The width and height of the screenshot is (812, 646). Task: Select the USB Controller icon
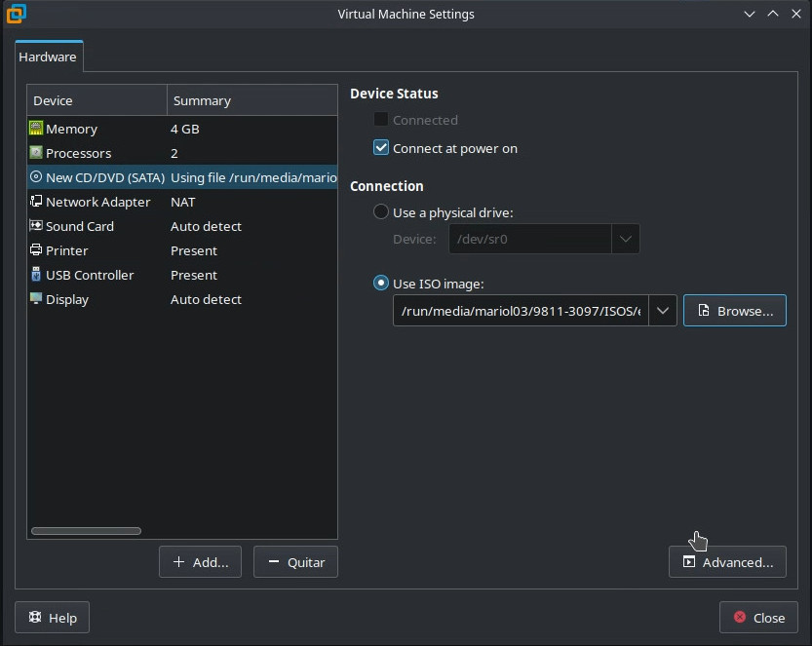(36, 275)
